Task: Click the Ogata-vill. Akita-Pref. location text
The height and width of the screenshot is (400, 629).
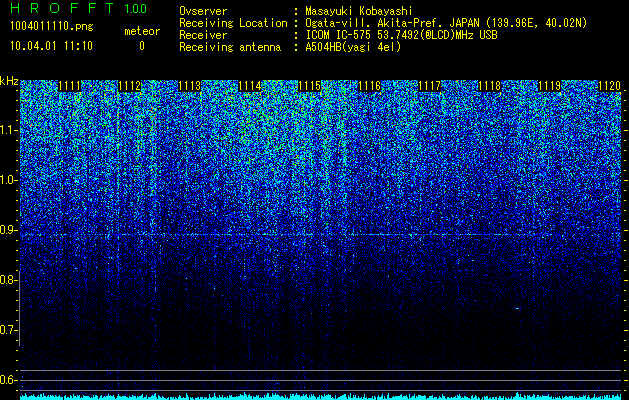Action: coord(445,23)
